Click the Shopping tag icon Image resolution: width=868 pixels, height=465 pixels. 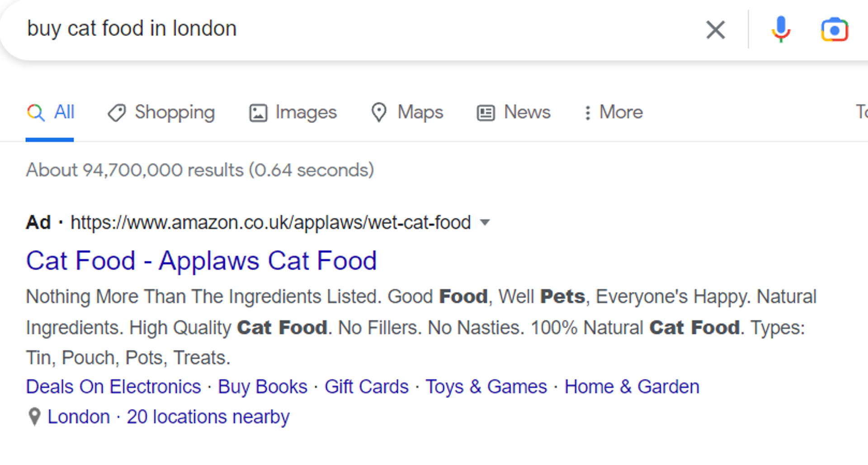[x=116, y=113]
